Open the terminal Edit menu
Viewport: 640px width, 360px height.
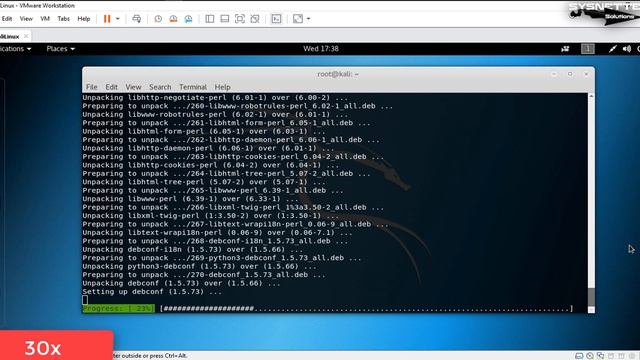[111, 87]
